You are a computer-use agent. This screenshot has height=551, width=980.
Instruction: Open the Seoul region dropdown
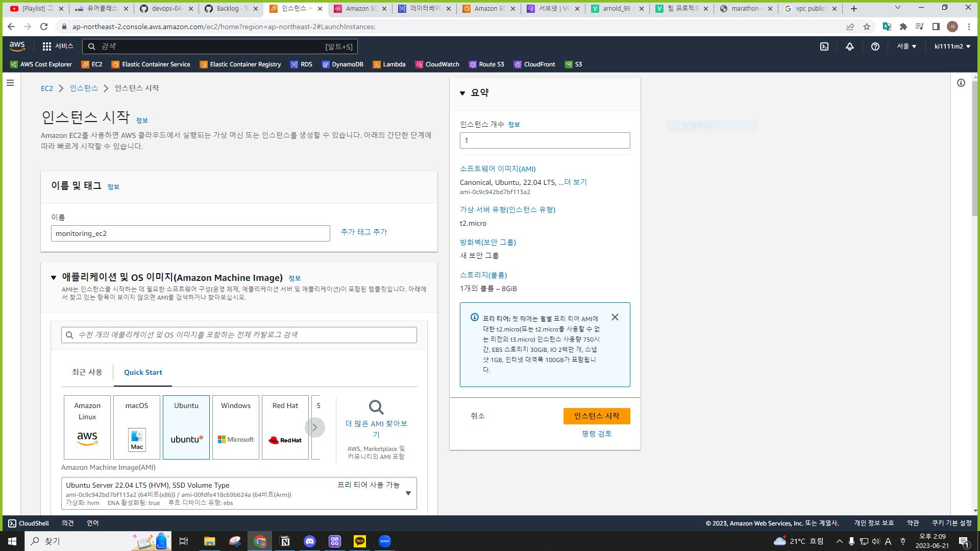click(906, 46)
